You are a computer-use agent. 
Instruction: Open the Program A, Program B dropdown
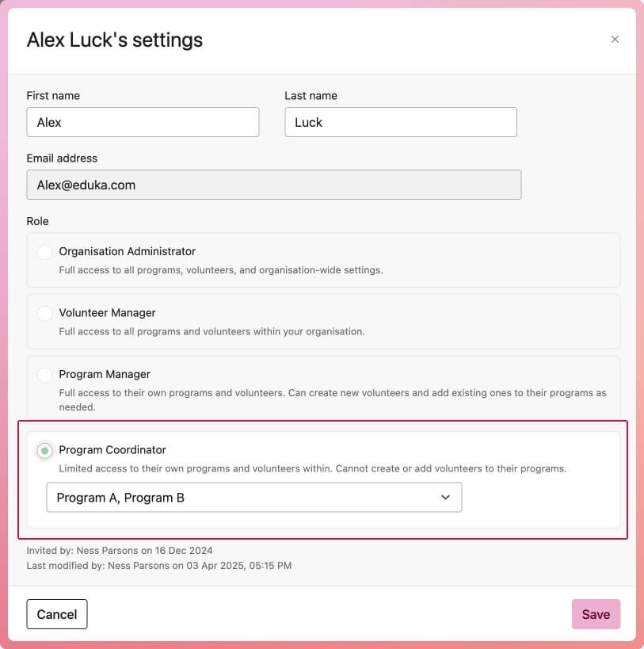point(253,498)
